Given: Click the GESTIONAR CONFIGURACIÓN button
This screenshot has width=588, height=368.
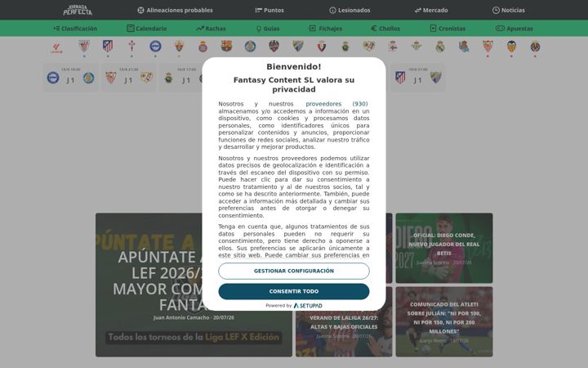Looking at the screenshot, I should [x=294, y=271].
